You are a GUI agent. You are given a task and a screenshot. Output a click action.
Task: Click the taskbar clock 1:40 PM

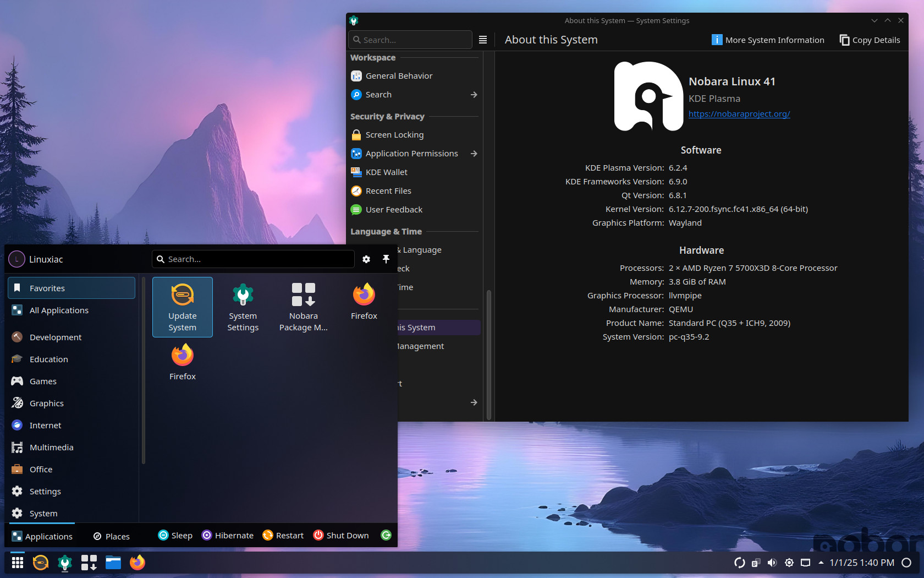pyautogui.click(x=862, y=563)
